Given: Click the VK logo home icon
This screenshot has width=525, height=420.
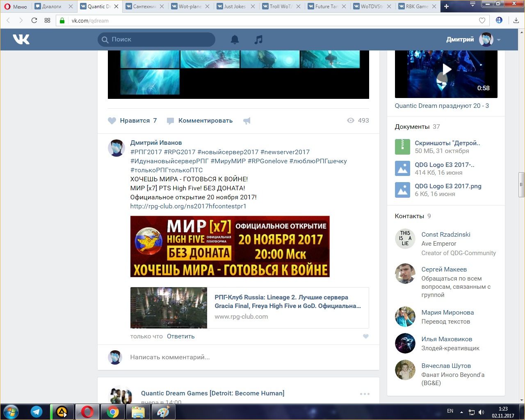Looking at the screenshot, I should 21,39.
